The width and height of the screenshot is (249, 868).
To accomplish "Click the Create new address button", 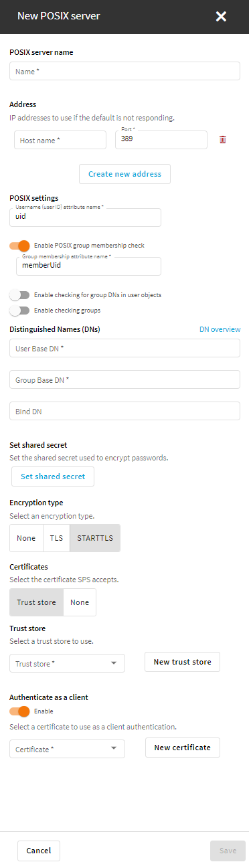I will tap(124, 174).
